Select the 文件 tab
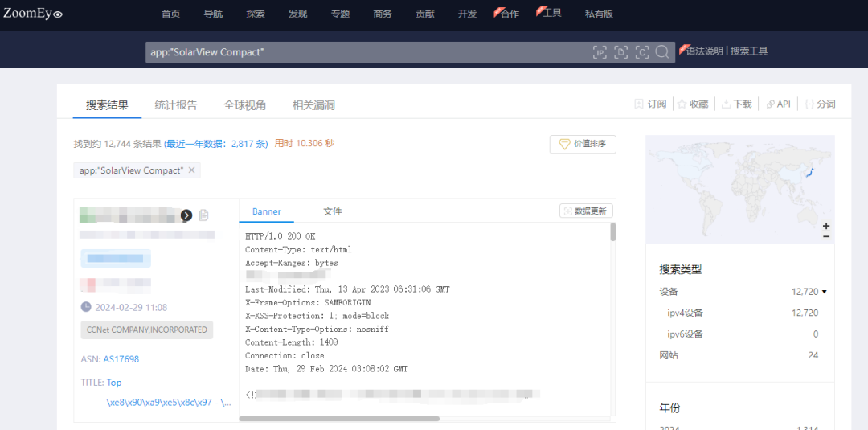The image size is (868, 430). (332, 211)
